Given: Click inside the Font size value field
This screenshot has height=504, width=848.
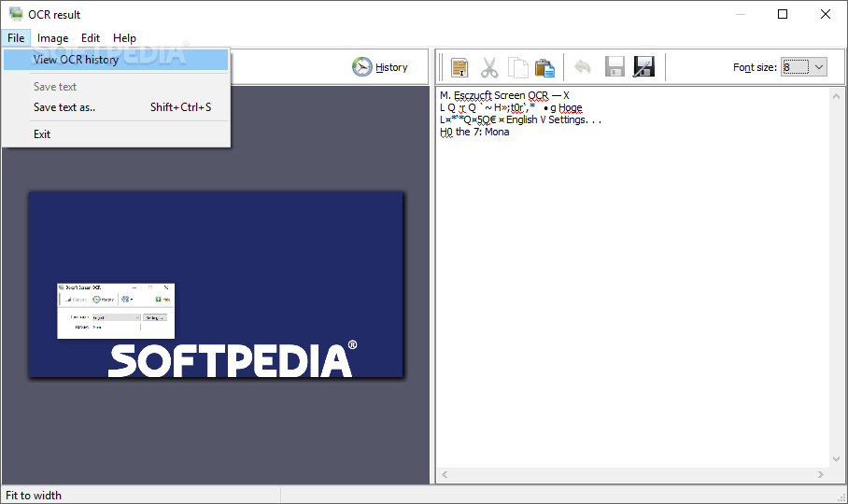Looking at the screenshot, I should pos(796,67).
